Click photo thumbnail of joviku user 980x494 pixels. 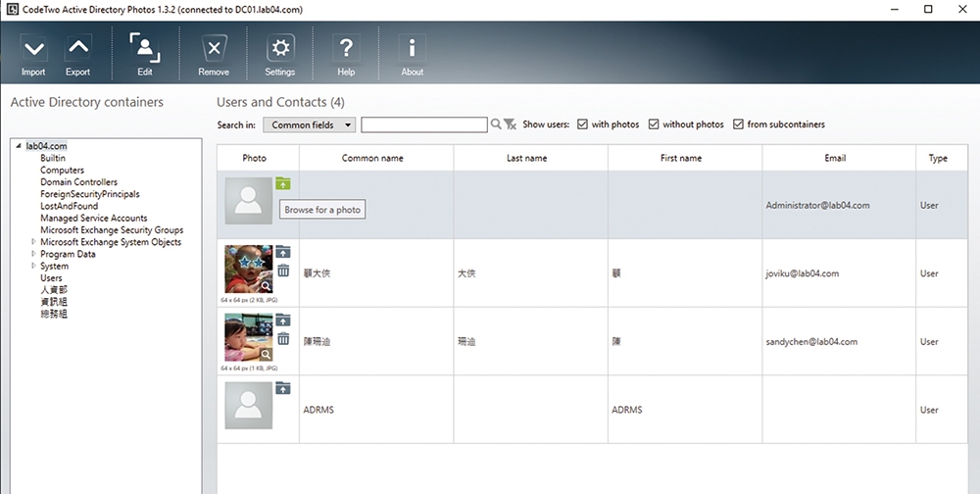point(249,269)
